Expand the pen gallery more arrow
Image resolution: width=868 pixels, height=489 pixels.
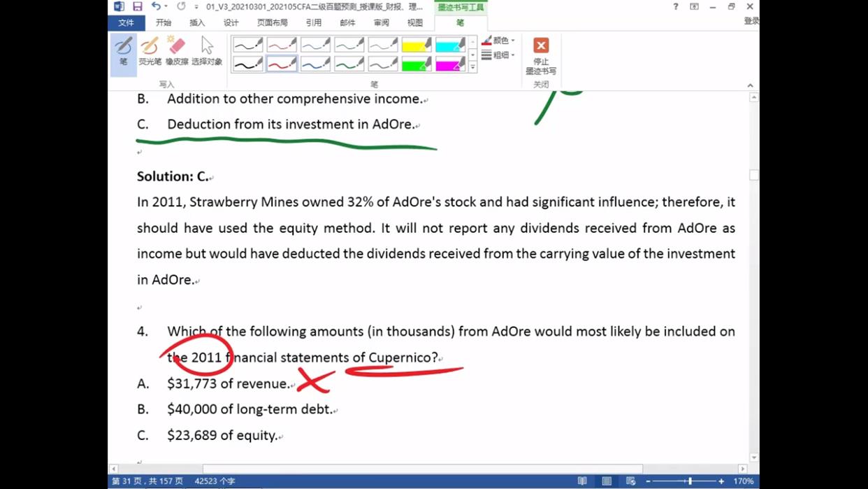(473, 68)
